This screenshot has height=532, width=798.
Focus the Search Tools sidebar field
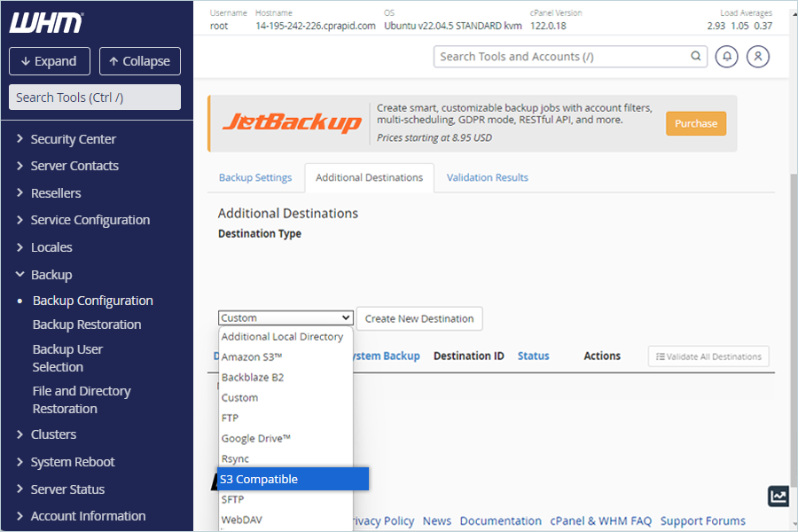[x=95, y=98]
